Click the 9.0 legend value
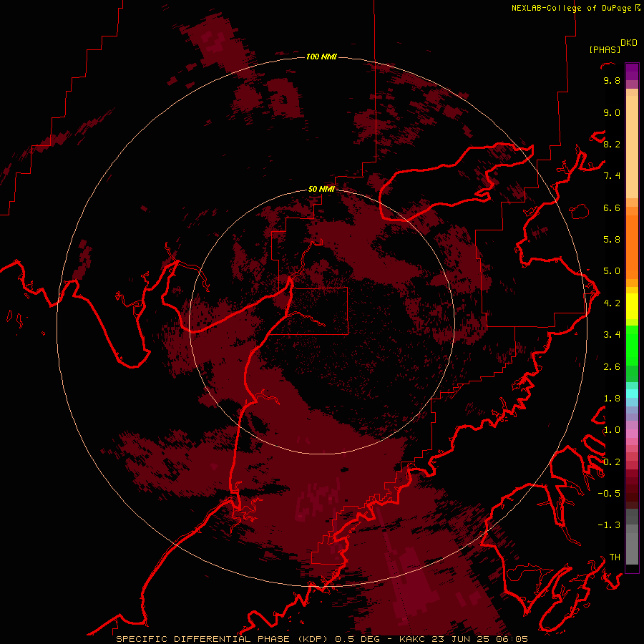The image size is (644, 644). pyautogui.click(x=612, y=112)
